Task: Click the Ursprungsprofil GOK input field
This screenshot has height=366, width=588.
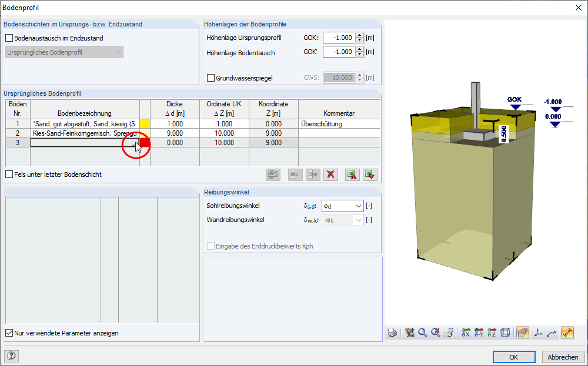Action: (x=339, y=38)
